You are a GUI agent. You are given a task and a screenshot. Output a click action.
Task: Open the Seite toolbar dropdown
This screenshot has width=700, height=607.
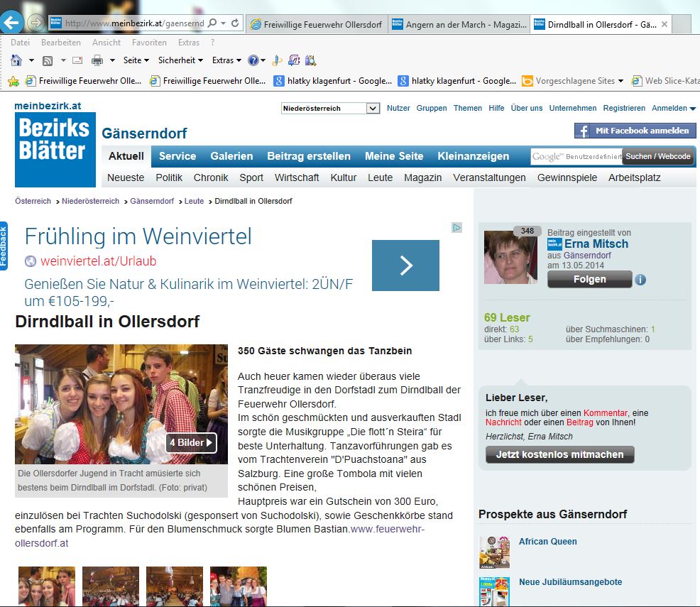tap(136, 60)
